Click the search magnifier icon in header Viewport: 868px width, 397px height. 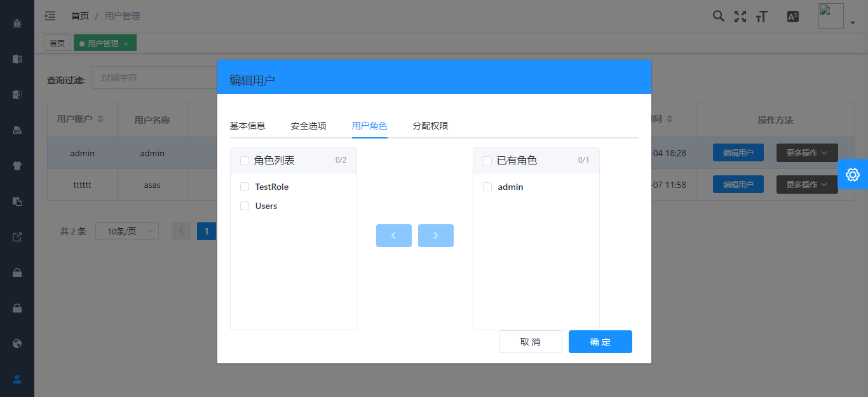[x=718, y=17]
